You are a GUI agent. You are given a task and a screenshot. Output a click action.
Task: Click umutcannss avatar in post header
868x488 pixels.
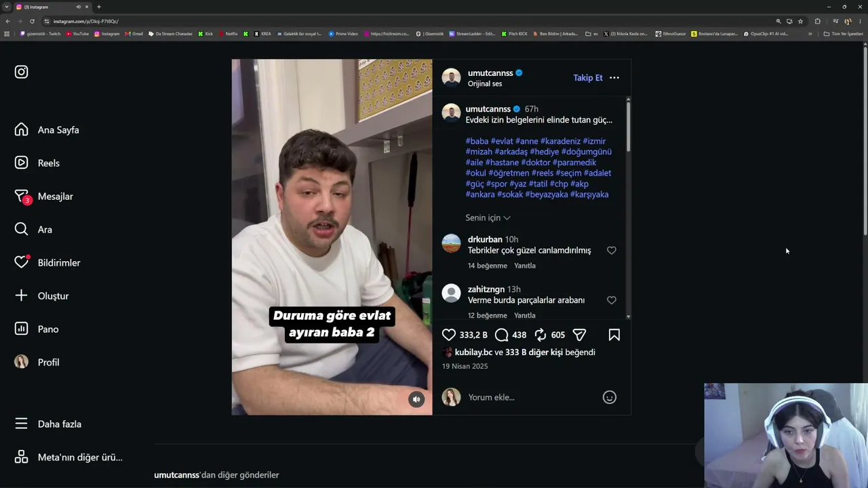coord(451,77)
